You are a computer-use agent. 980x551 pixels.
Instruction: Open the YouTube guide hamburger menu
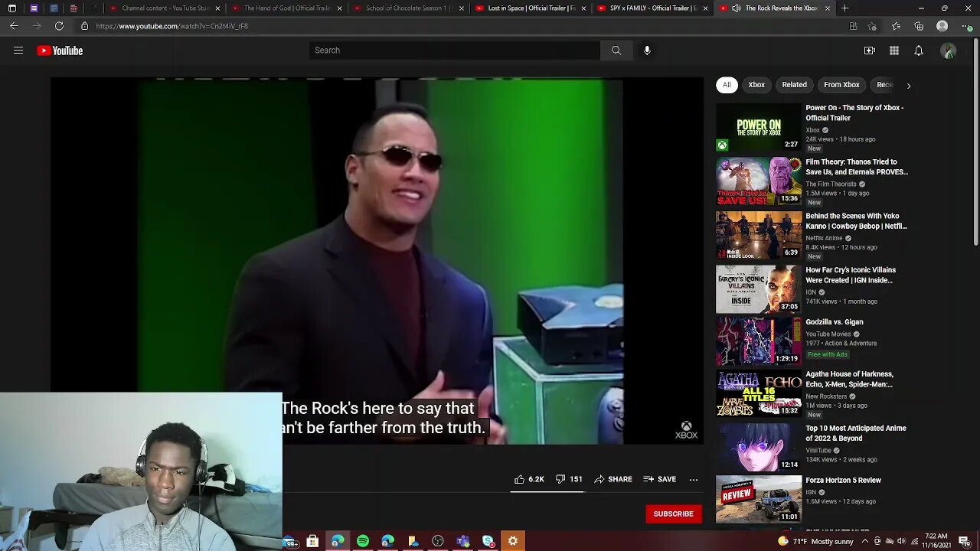click(x=18, y=51)
